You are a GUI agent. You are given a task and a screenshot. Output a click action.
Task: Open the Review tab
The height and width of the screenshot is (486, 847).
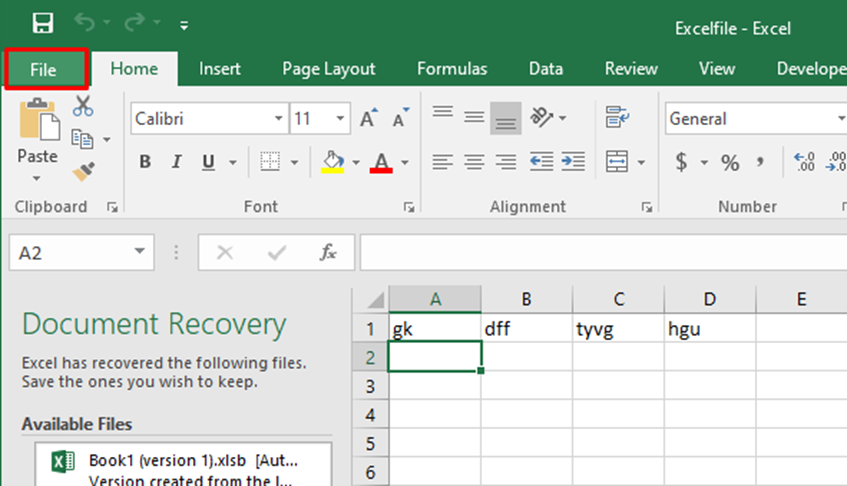(631, 69)
